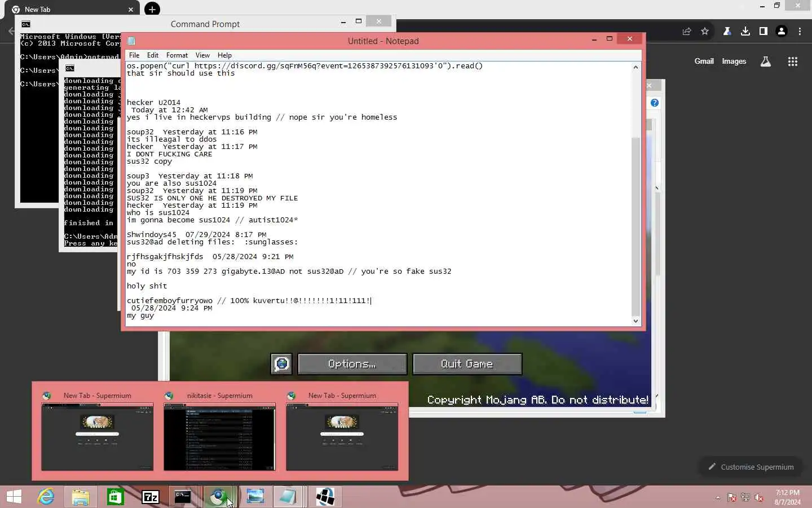Image resolution: width=812 pixels, height=508 pixels.
Task: Open Google Images link
Action: click(x=734, y=62)
